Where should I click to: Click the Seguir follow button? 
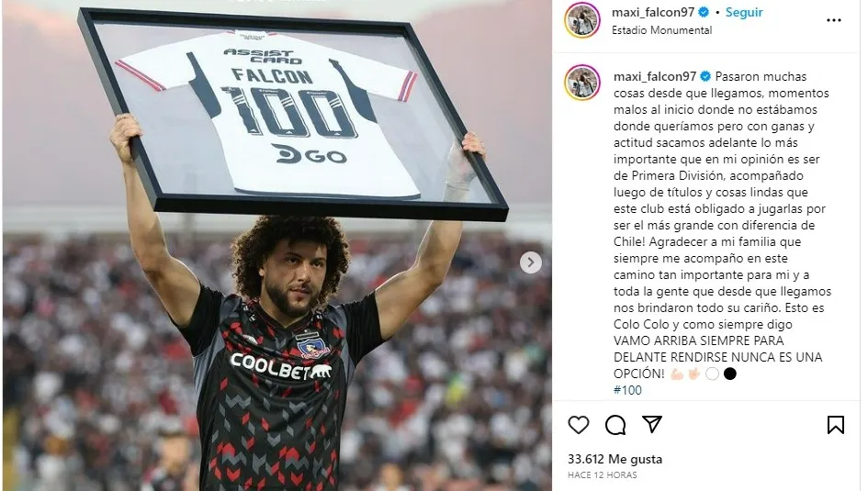coord(744,12)
